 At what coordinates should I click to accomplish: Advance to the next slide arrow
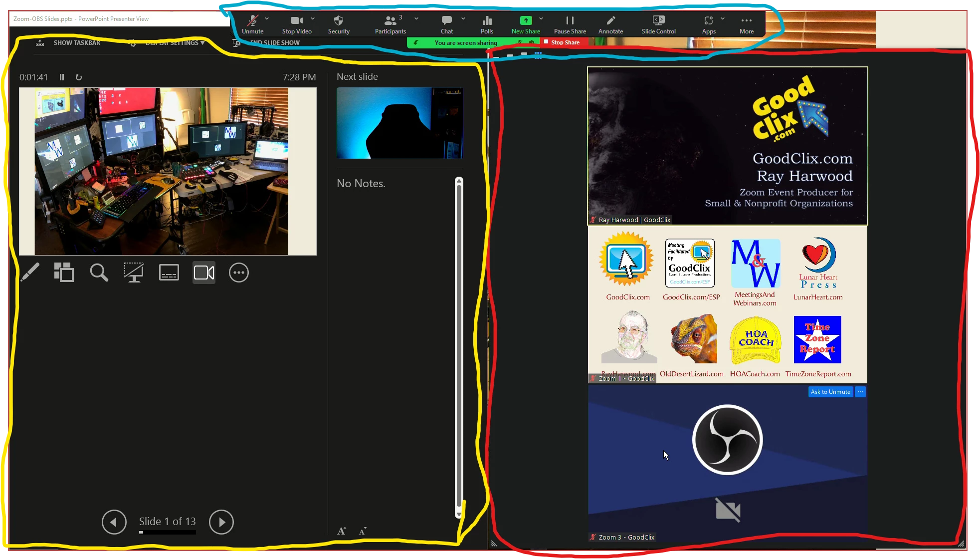coord(221,522)
